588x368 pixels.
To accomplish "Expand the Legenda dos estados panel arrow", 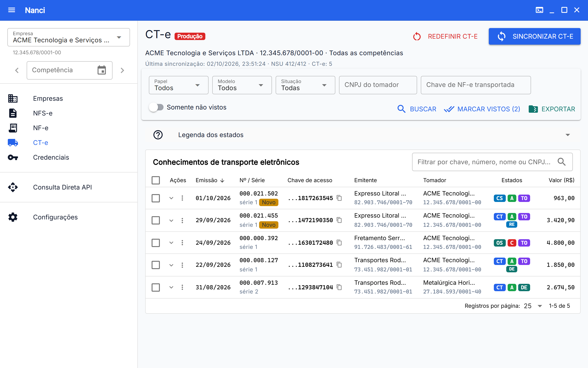I will (x=568, y=135).
